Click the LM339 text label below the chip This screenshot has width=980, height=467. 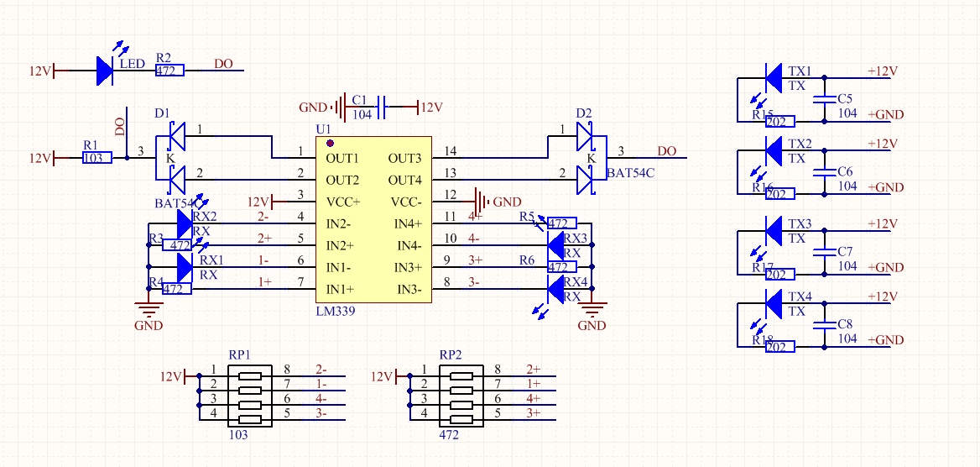335,311
